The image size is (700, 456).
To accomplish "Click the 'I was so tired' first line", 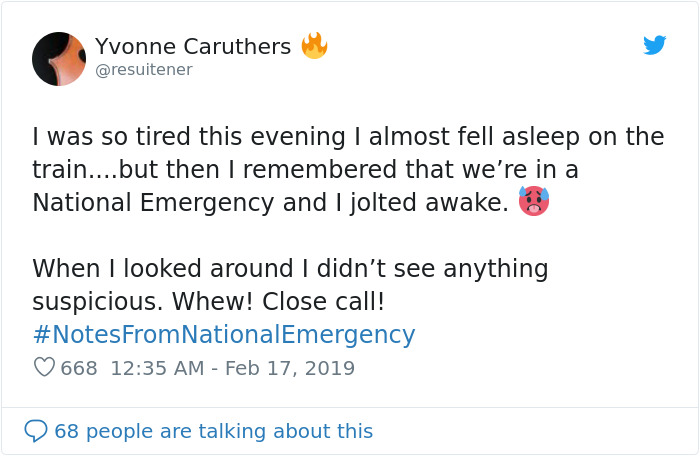I will pos(347,136).
